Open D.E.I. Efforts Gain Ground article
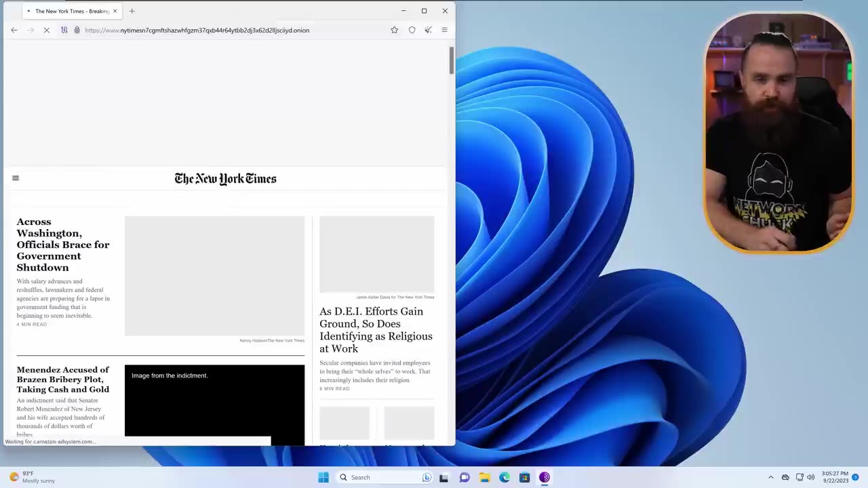 click(376, 329)
